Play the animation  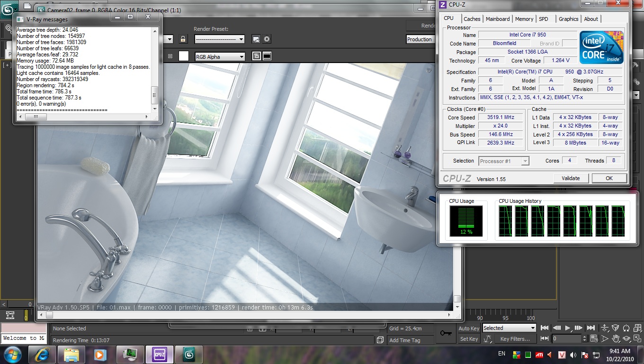click(568, 328)
